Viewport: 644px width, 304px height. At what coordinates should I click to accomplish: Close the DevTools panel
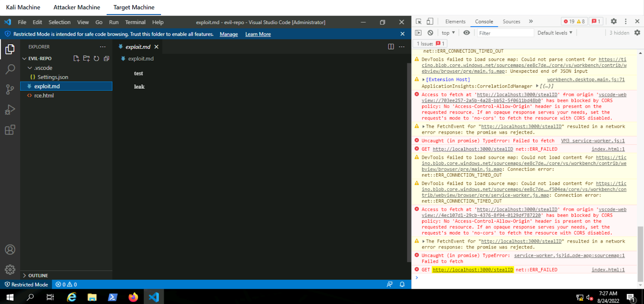(637, 21)
